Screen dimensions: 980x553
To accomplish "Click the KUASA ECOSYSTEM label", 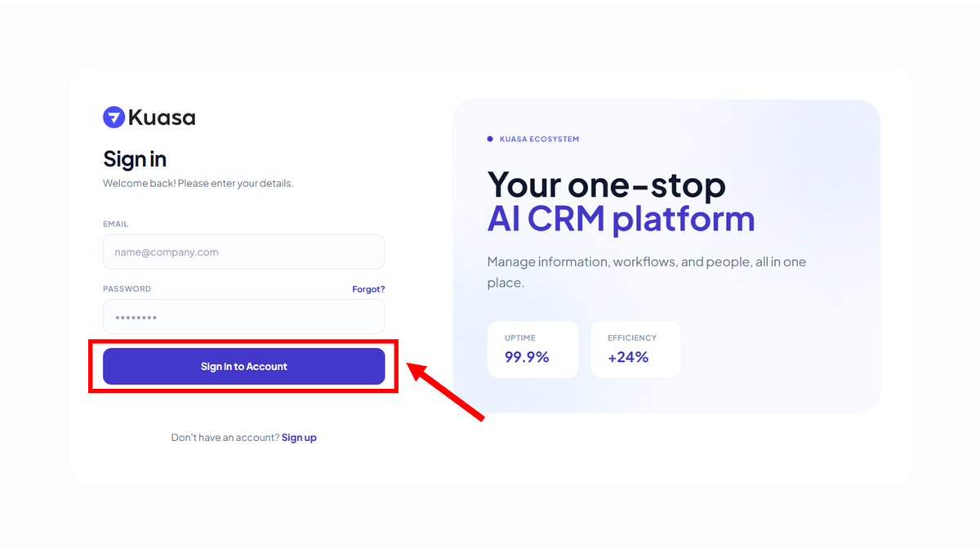I will (539, 140).
